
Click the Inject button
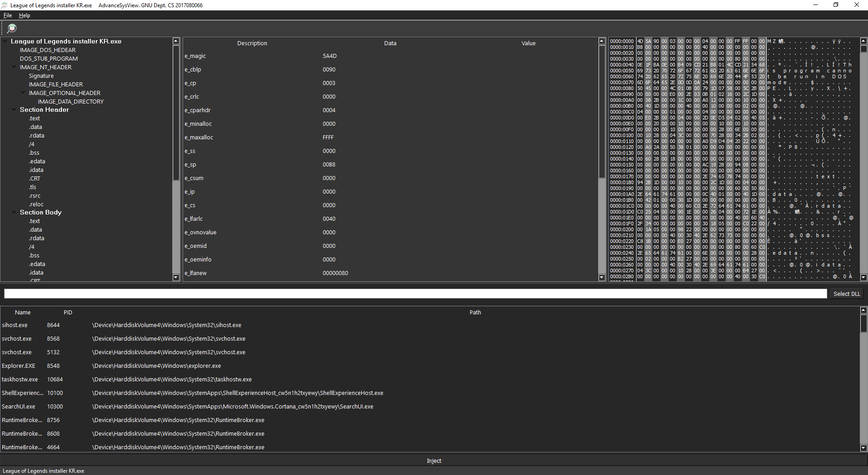434,461
